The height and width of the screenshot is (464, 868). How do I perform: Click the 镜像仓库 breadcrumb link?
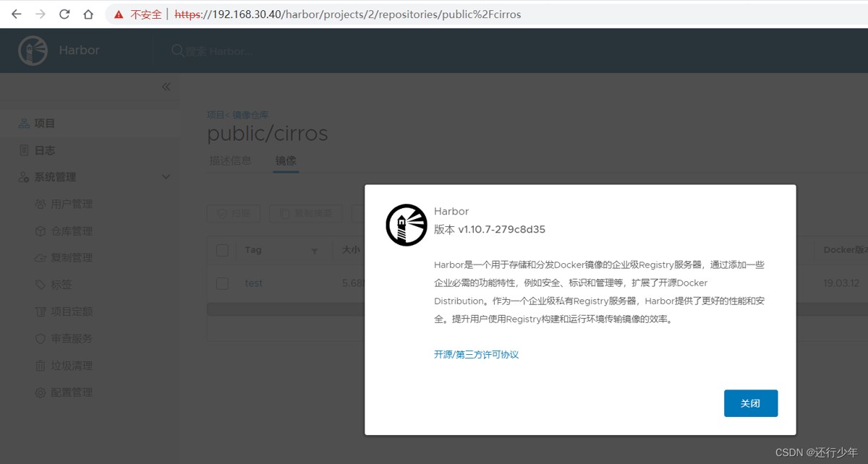[250, 114]
